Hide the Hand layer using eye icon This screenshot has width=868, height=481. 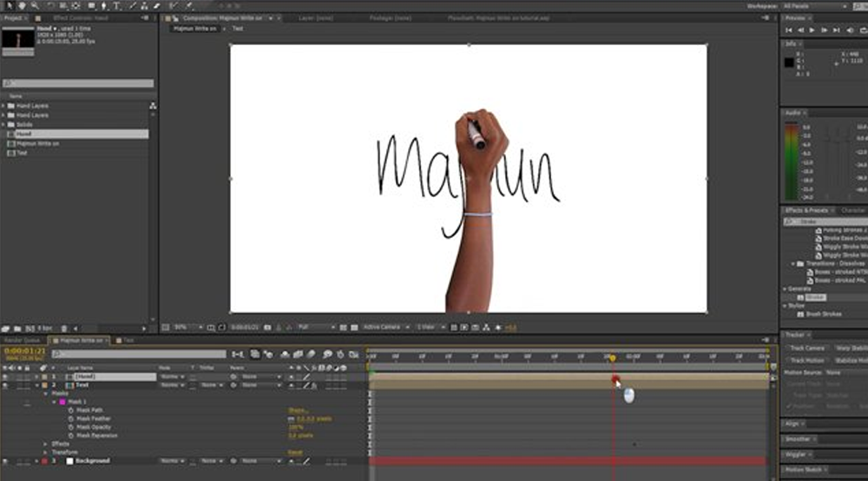coord(5,377)
